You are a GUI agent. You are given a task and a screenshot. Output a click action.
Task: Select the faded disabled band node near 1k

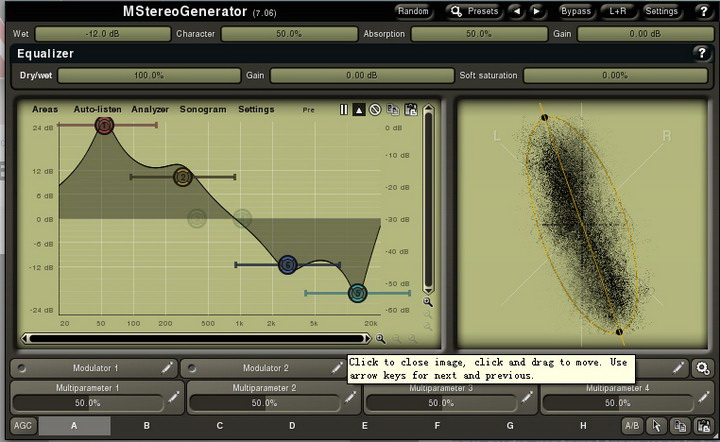[242, 219]
